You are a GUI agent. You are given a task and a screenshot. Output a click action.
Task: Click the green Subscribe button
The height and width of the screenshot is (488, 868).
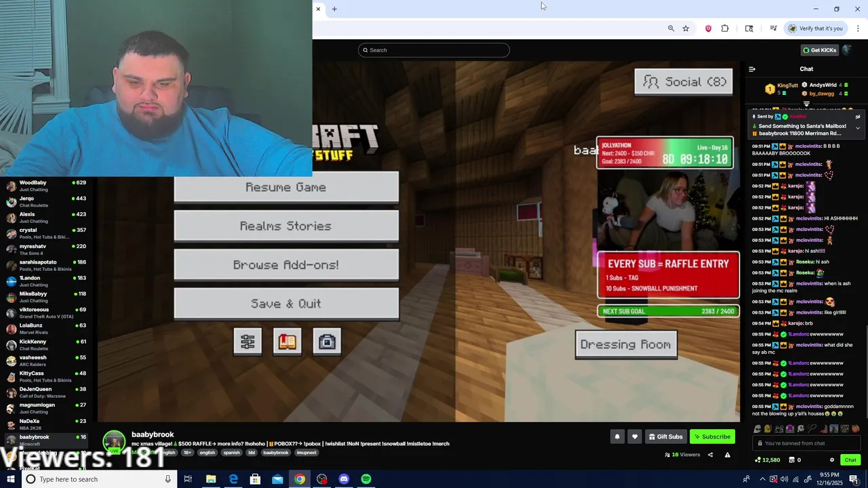[x=712, y=436]
